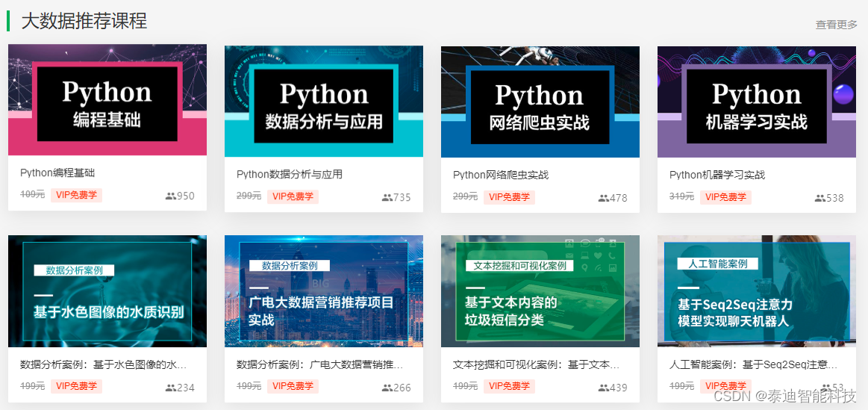
Task: Click the learner count 234
Action: click(186, 388)
